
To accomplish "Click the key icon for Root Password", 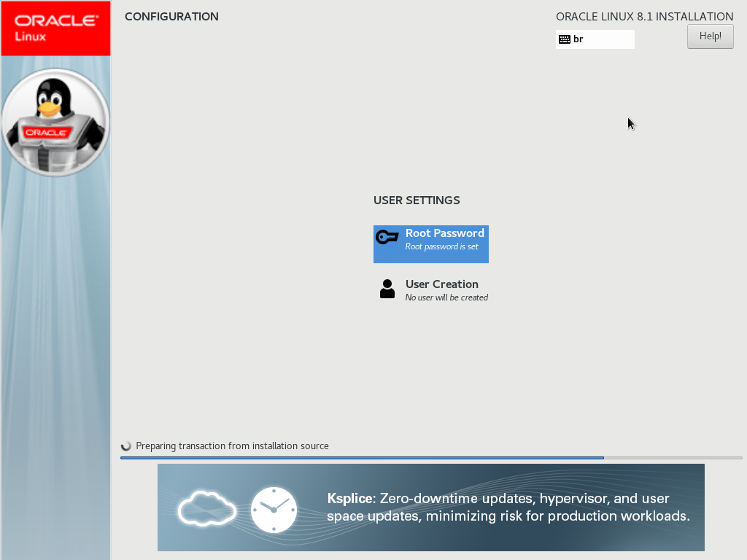I will click(x=387, y=237).
